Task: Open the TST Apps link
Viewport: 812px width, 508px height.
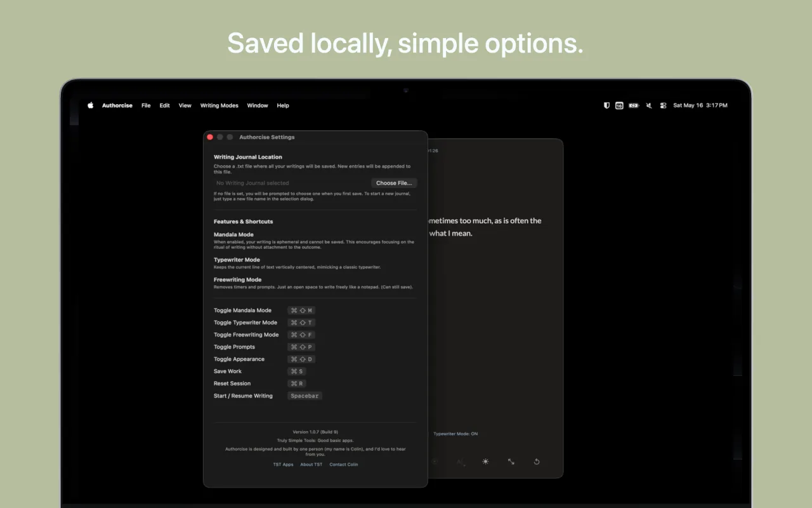Action: pos(284,465)
